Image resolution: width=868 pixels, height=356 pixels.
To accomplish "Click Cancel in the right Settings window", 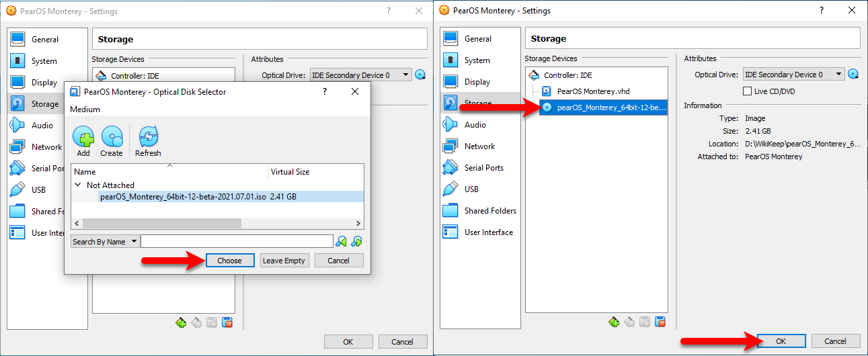I will coord(836,341).
